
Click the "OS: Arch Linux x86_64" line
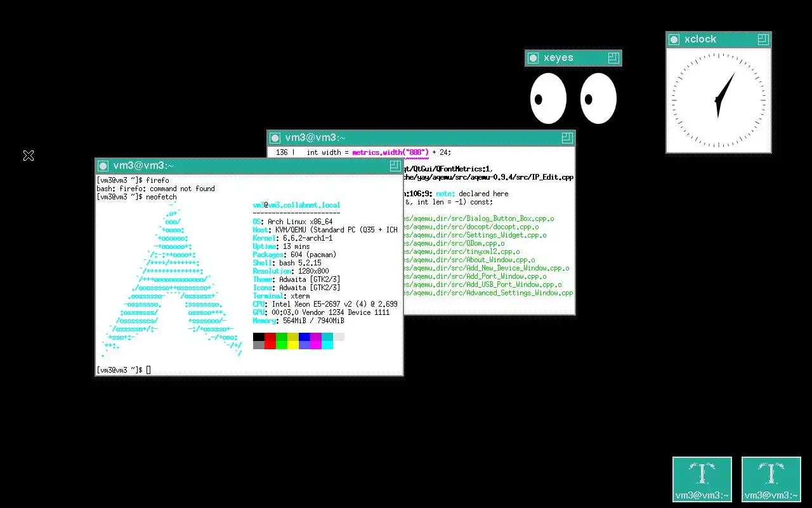tap(292, 222)
